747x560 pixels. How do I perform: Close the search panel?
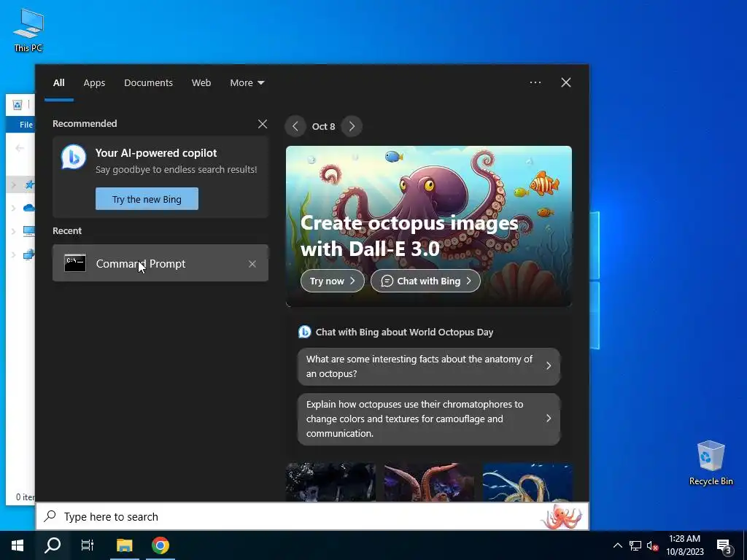[566, 82]
